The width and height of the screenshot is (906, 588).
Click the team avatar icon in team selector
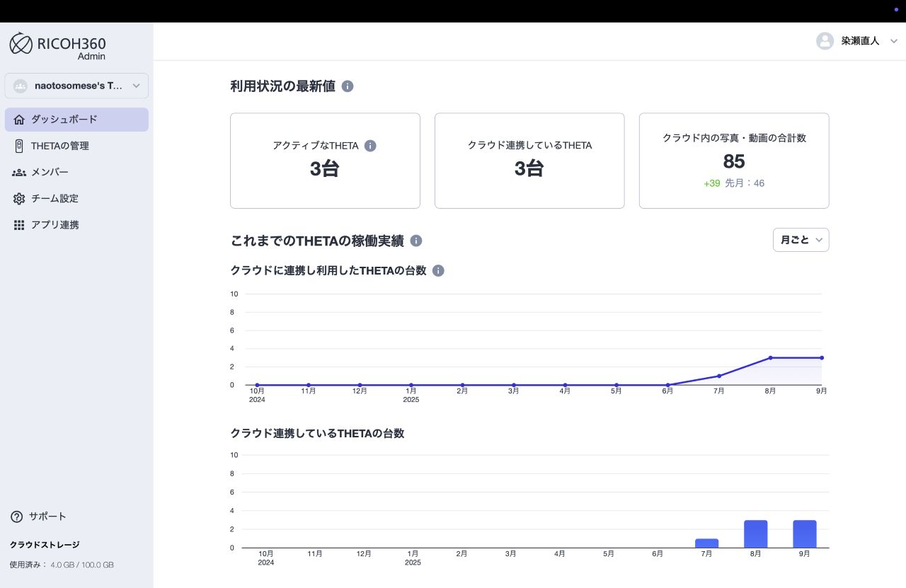click(20, 86)
